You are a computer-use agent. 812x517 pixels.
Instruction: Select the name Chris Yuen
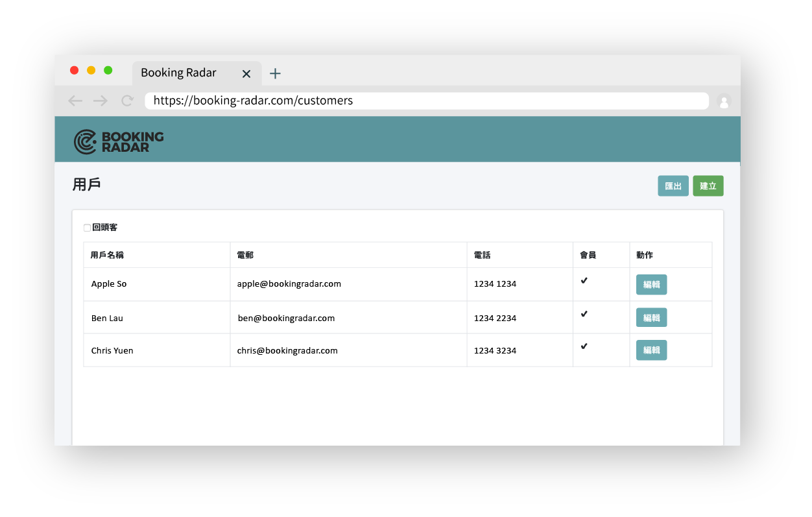click(x=112, y=351)
